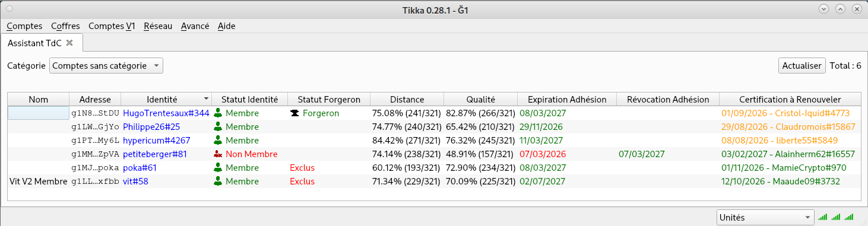This screenshot has width=868, height=226.
Task: Open the Comptes menu
Action: pyautogui.click(x=24, y=26)
